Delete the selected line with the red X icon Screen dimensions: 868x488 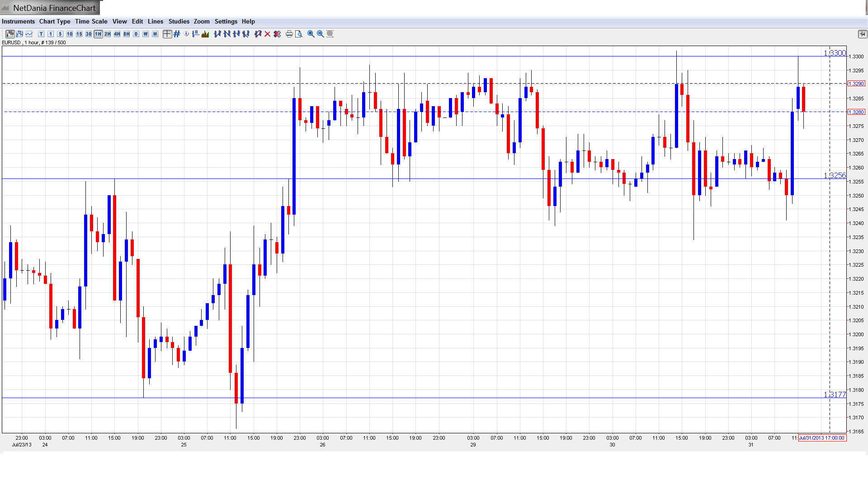click(268, 34)
